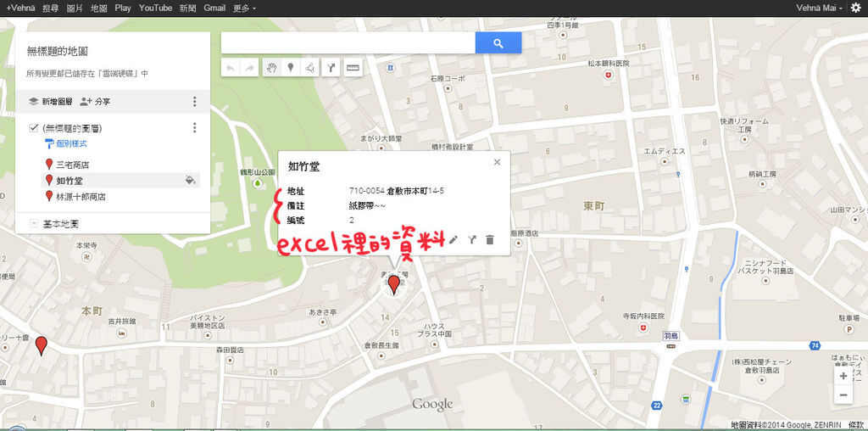Click 分享 to share the map
Screen dimensions: 868x431
95,101
